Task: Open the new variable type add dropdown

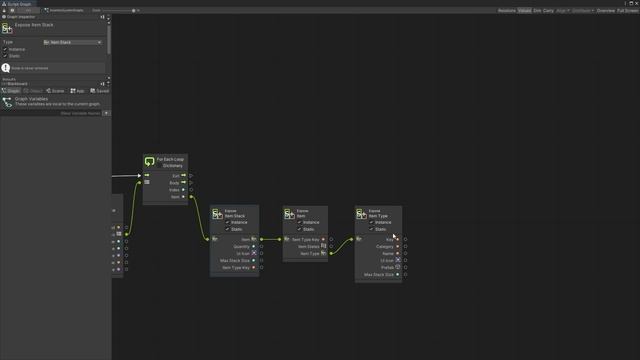Action: pos(106,113)
